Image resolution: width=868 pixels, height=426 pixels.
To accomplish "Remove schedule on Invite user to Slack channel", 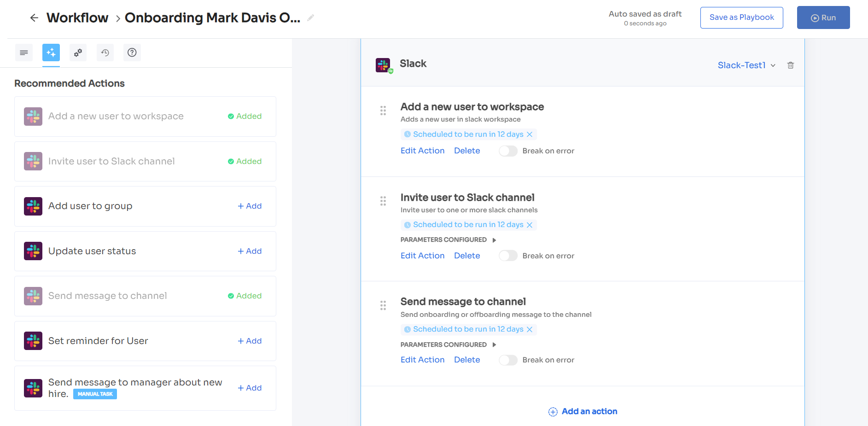I will click(x=530, y=225).
